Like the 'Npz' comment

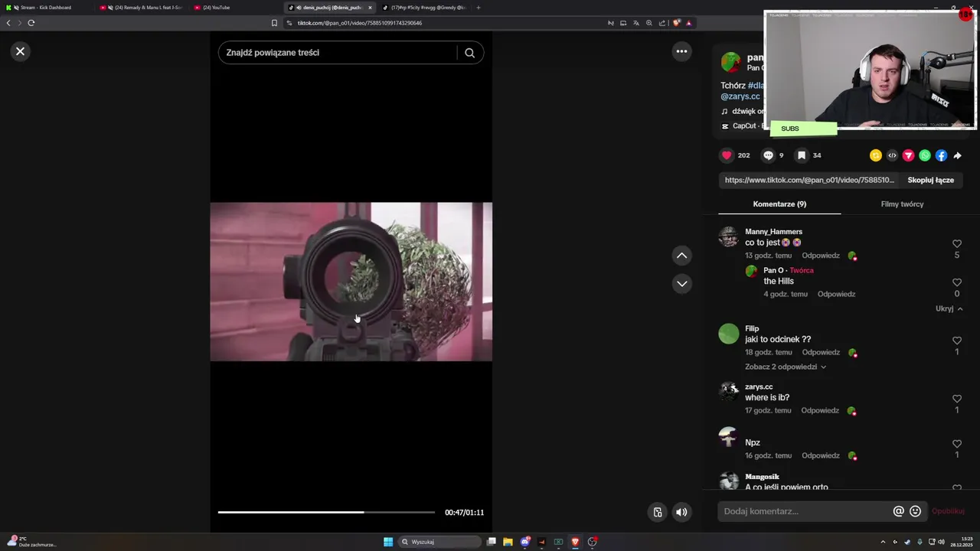pos(956,444)
